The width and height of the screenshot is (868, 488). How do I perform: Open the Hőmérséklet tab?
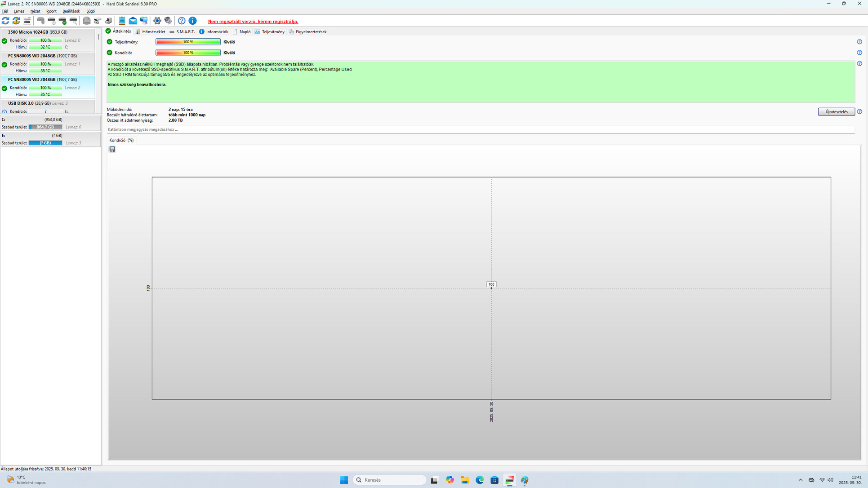pos(151,32)
